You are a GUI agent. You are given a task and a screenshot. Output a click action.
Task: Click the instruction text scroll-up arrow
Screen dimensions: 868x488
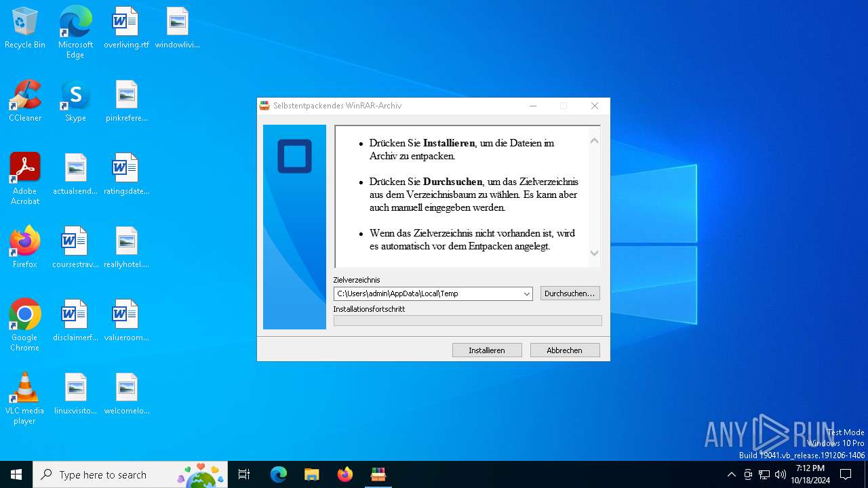pyautogui.click(x=594, y=141)
